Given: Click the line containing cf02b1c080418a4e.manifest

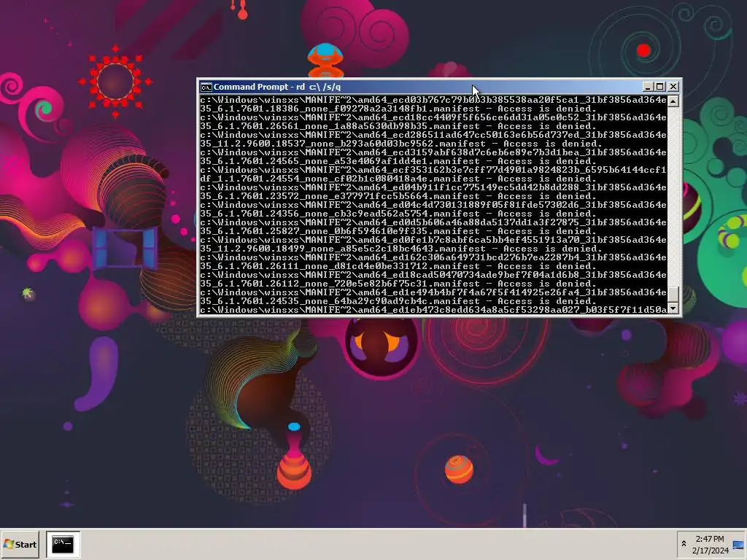Looking at the screenshot, I should 398,179.
